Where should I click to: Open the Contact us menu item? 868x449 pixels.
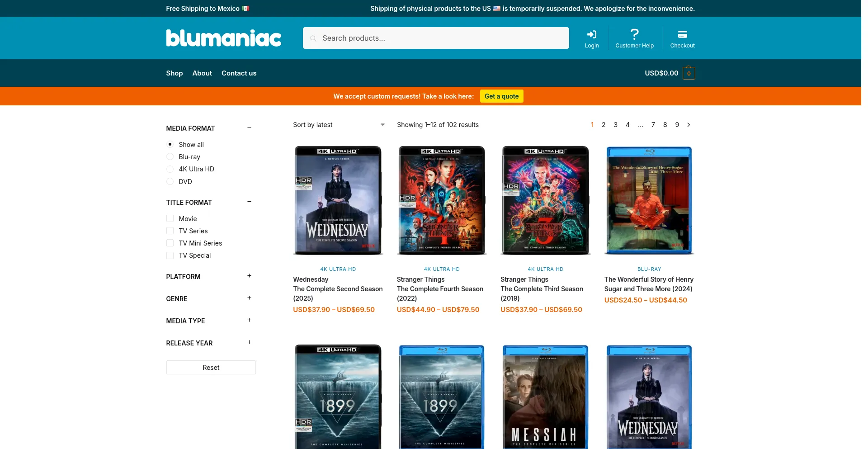tap(239, 73)
